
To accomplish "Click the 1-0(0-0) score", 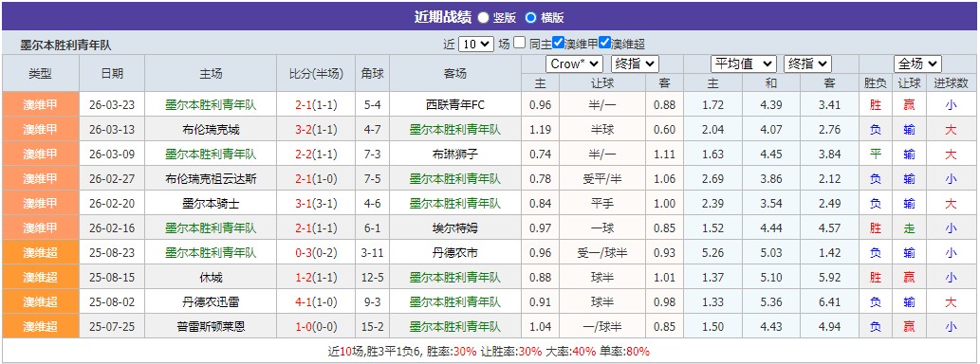I will (x=316, y=326).
